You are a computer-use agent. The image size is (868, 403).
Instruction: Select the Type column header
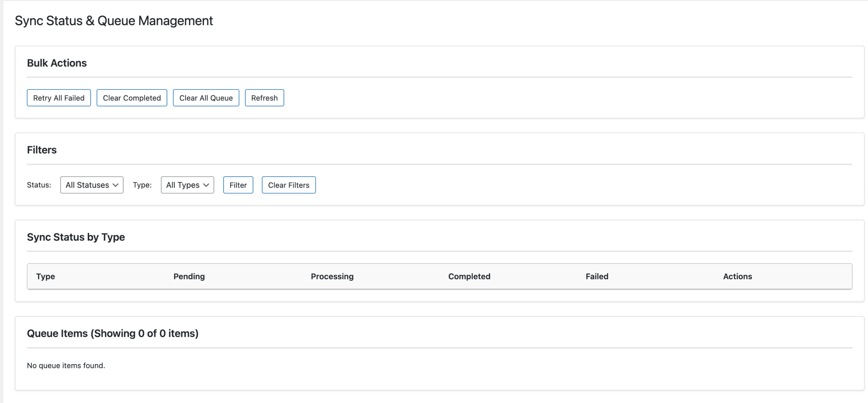tap(45, 276)
